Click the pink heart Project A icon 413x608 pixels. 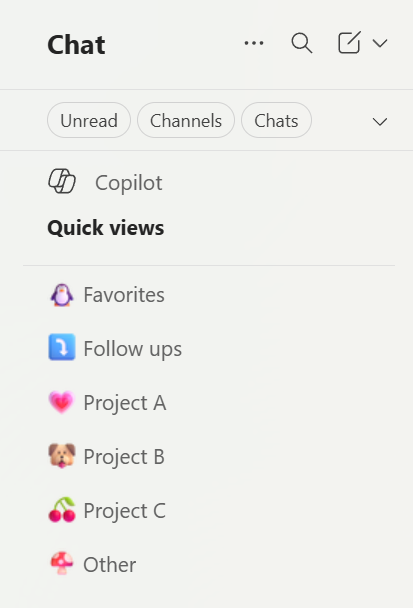[61, 402]
